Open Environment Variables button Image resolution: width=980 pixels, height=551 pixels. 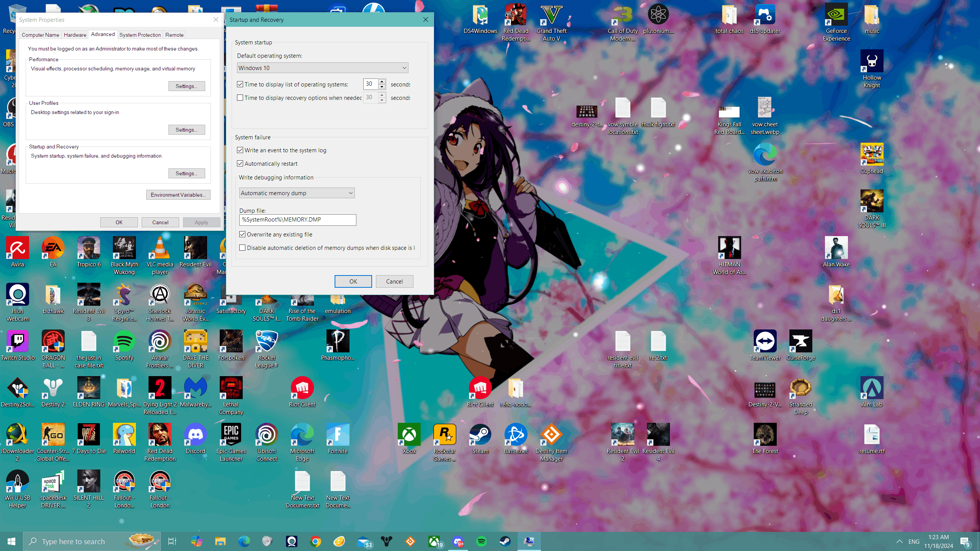coord(178,195)
